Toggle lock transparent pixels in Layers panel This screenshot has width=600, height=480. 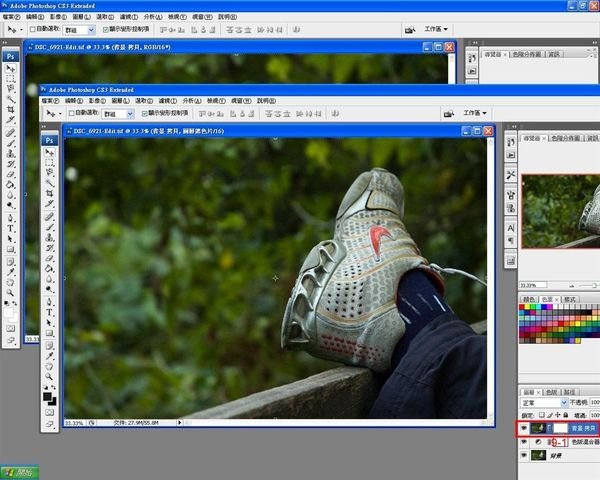(541, 415)
